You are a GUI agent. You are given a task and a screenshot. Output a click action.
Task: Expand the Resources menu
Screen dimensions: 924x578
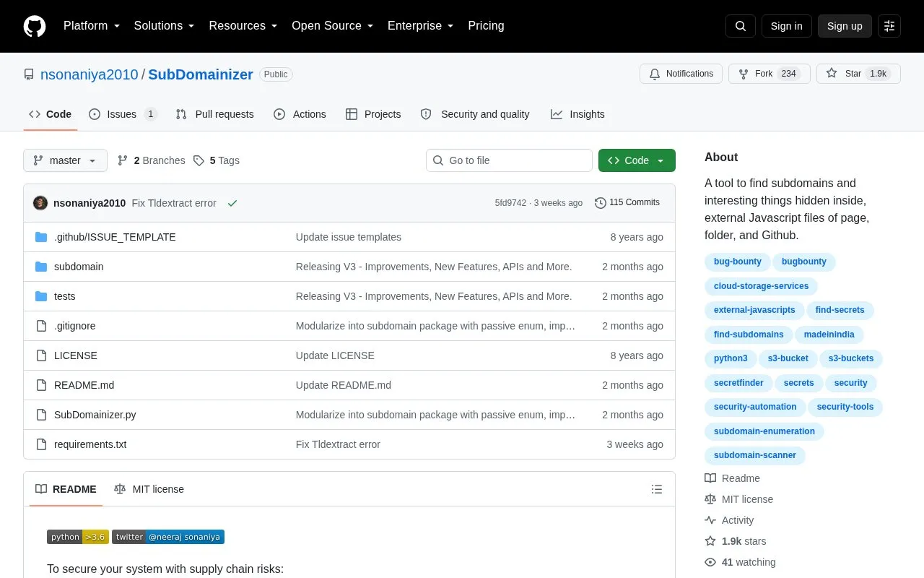243,26
